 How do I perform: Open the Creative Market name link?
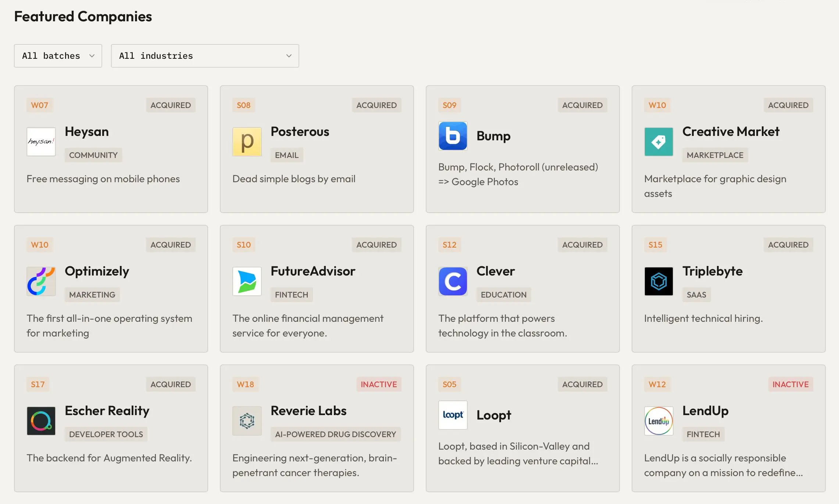[731, 132]
